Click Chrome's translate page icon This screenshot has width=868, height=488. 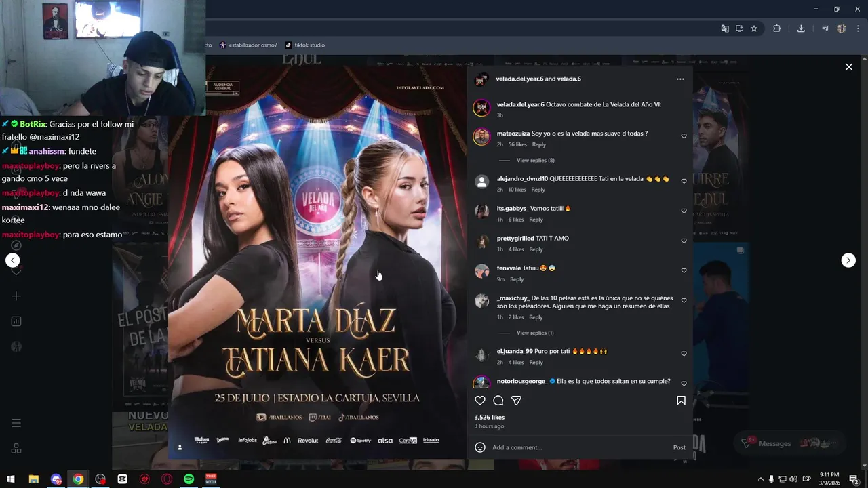click(x=725, y=28)
